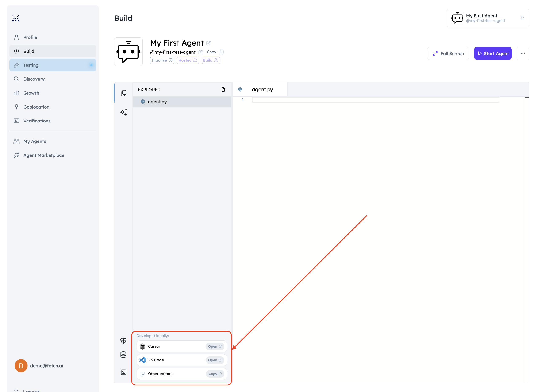The height and width of the screenshot is (392, 538).
Task: Open the Discovery section
Action: coord(53,79)
